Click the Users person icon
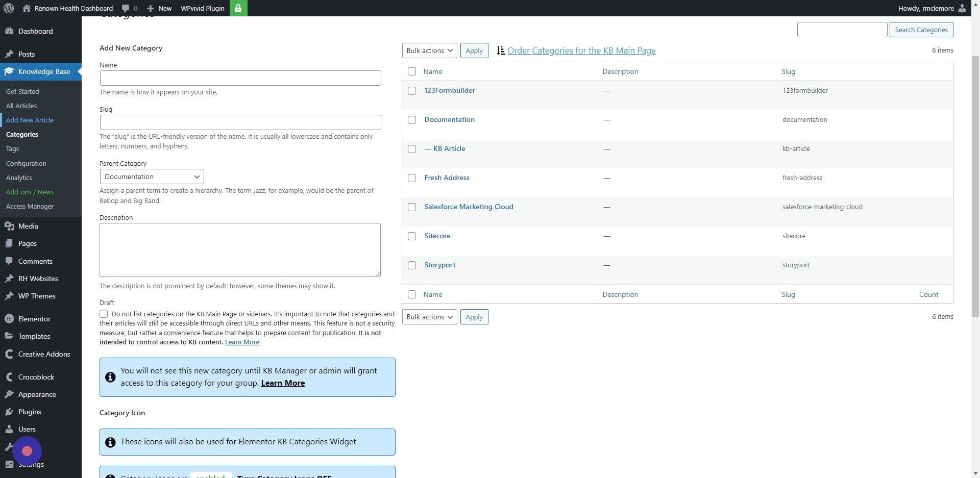980x478 pixels. click(x=9, y=429)
